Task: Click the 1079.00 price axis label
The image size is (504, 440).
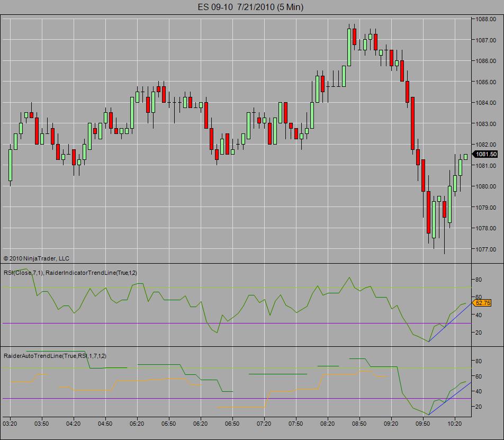Action: coord(485,208)
